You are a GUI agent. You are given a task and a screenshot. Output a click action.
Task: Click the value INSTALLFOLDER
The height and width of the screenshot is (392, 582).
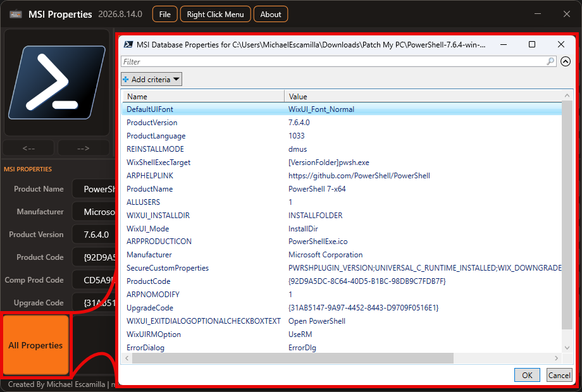pos(316,216)
